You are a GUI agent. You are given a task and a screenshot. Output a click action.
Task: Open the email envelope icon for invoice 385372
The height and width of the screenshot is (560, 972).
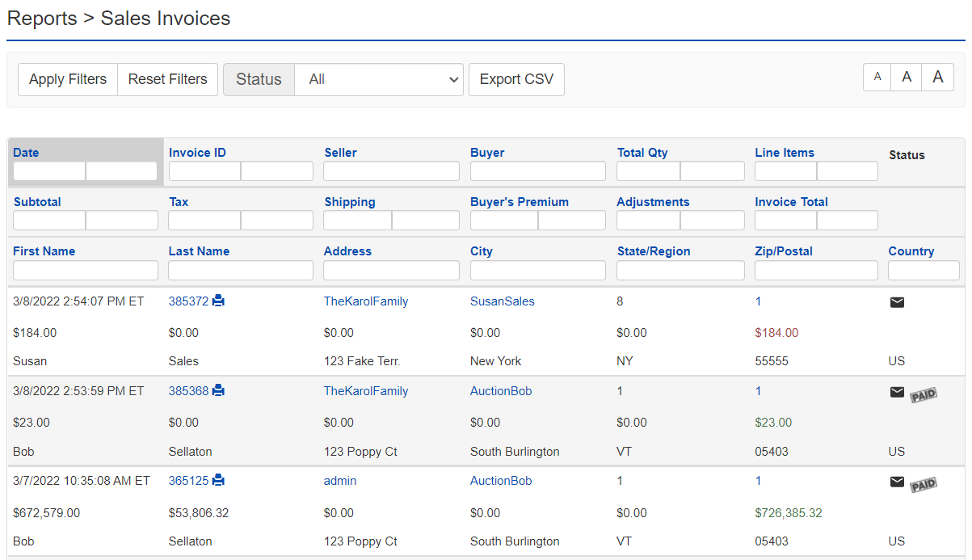[897, 301]
